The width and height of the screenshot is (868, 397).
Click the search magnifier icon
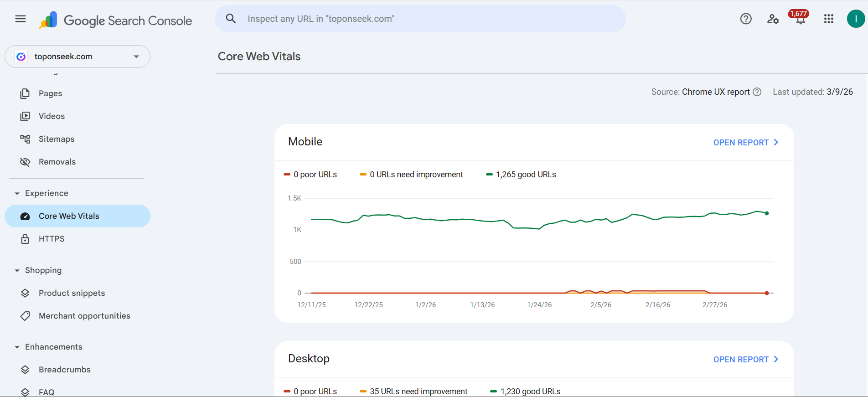click(x=231, y=19)
